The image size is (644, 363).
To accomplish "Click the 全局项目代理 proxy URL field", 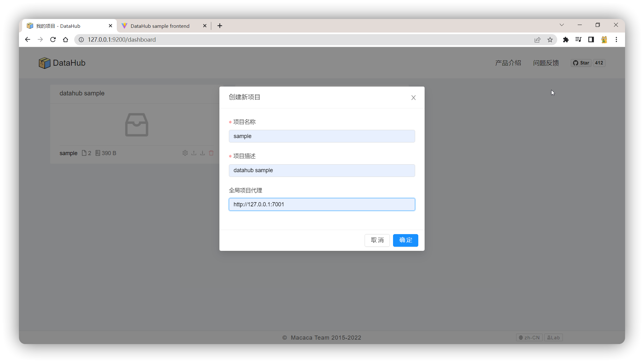I will [x=322, y=204].
